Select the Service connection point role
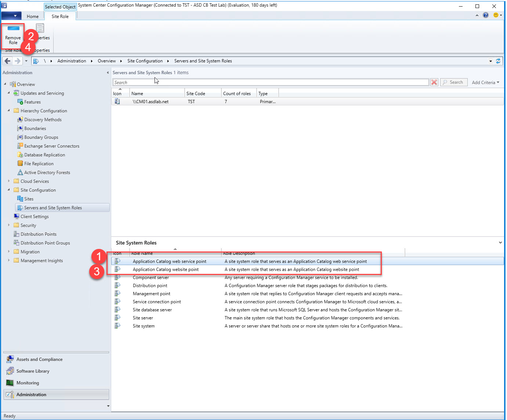507x420 pixels. [307, 302]
